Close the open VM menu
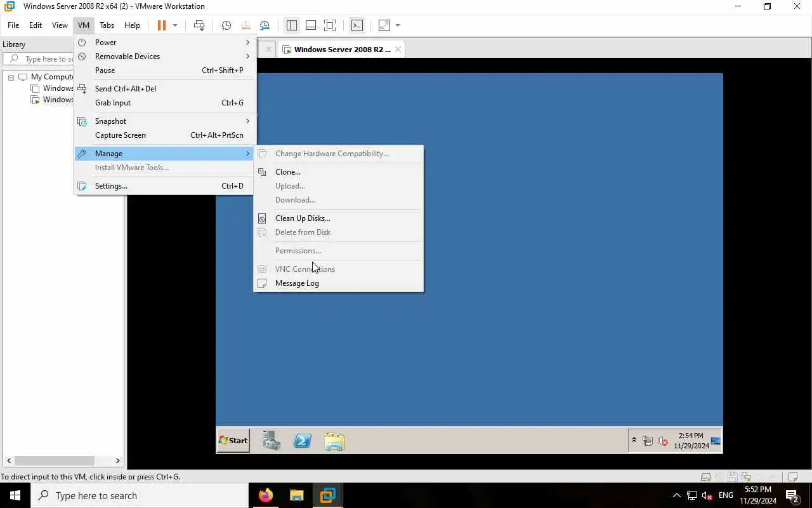The image size is (812, 508). click(84, 25)
